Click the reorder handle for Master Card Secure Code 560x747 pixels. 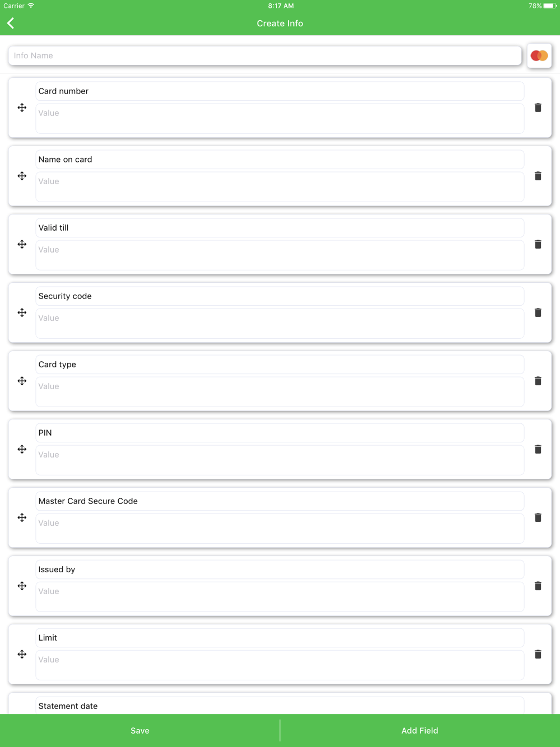pos(22,517)
